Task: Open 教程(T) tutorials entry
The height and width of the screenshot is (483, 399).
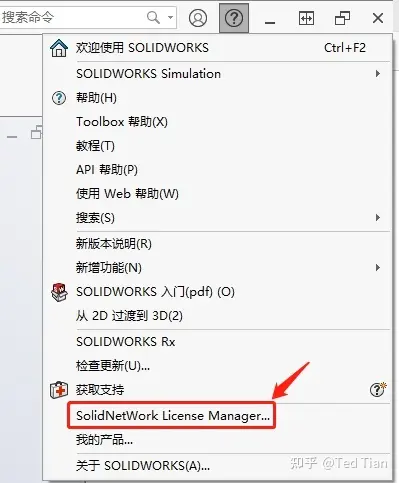Action: point(95,146)
